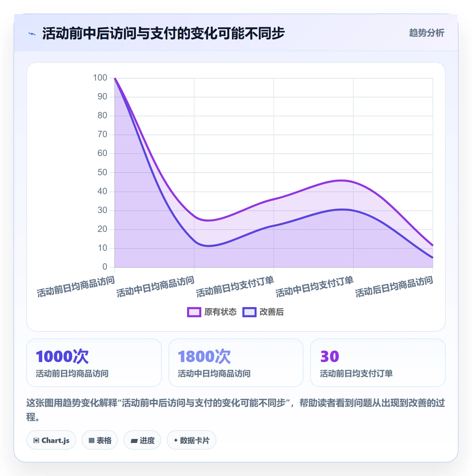
Task: Click the 趋势分析 label in the header
Action: [x=426, y=33]
